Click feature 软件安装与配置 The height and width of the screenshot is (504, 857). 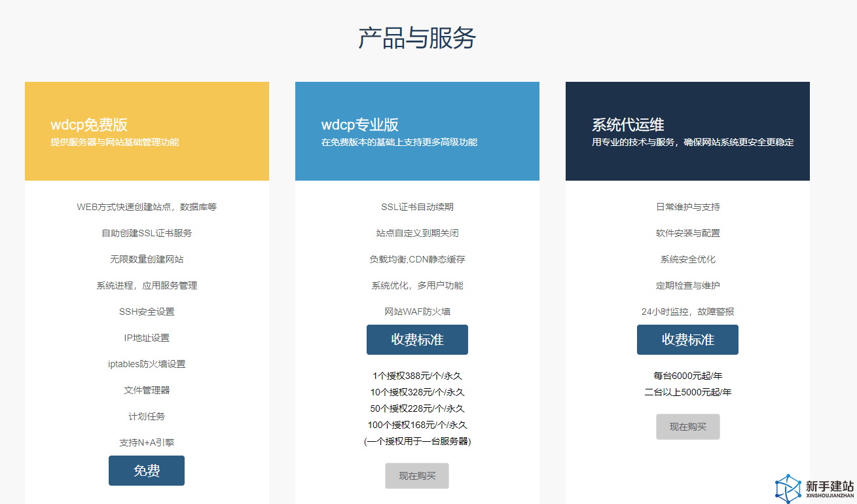click(687, 233)
